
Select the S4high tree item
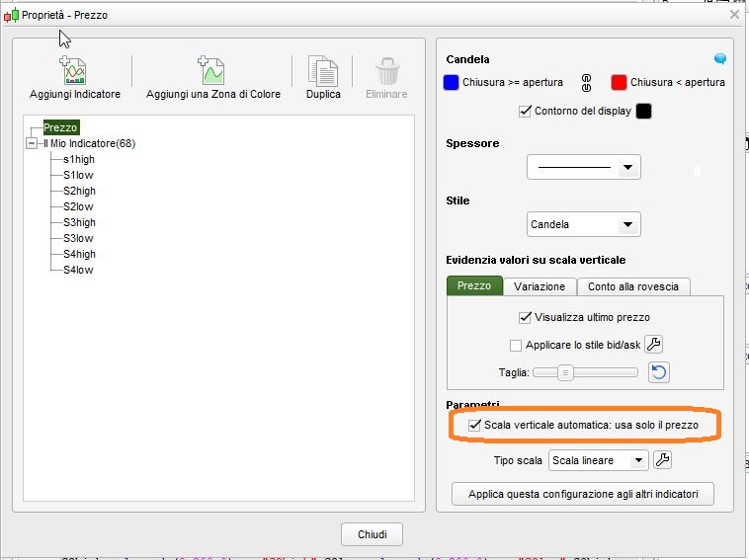click(x=79, y=254)
